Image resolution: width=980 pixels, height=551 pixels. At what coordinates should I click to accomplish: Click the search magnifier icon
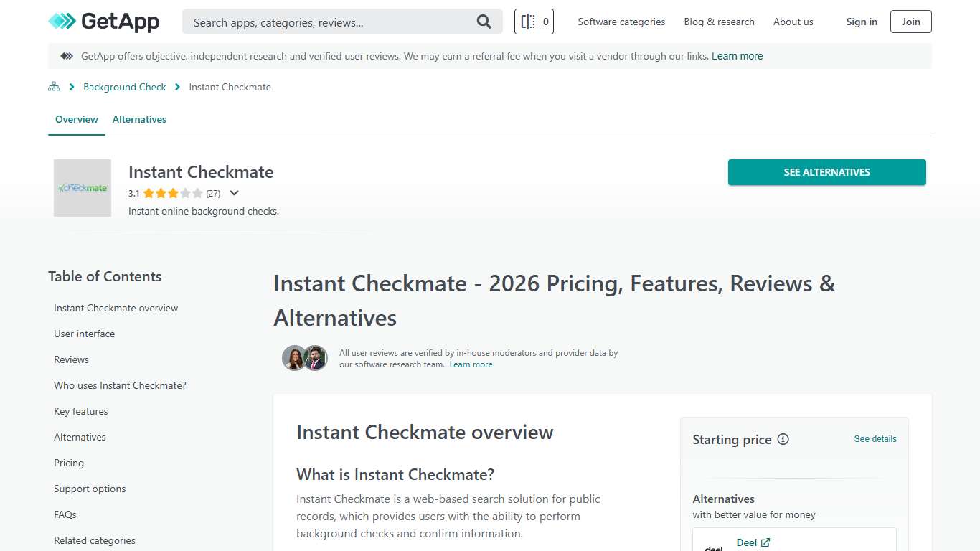(484, 22)
